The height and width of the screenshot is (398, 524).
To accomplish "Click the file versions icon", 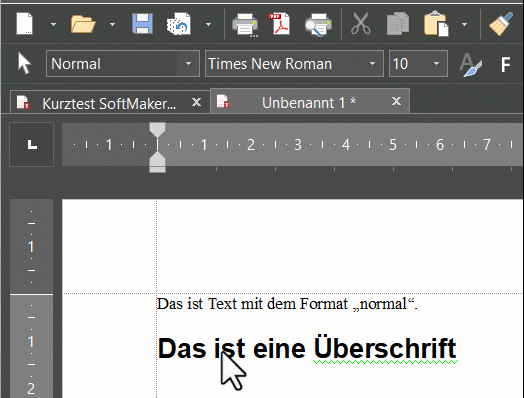I will (179, 24).
